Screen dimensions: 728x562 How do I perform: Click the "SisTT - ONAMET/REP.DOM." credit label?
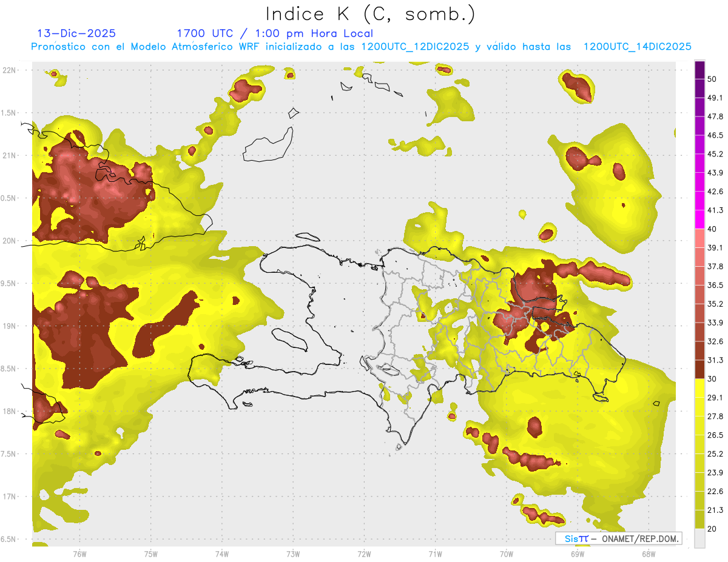[619, 538]
